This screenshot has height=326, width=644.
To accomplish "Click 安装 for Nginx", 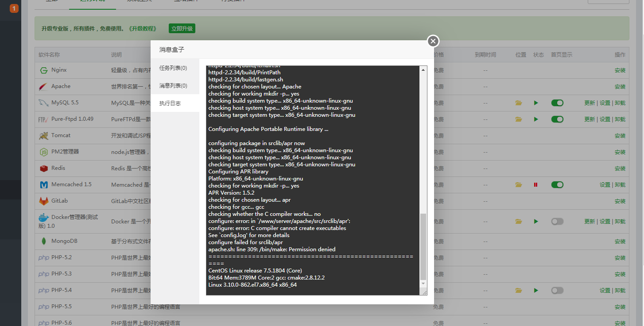I will tap(620, 70).
